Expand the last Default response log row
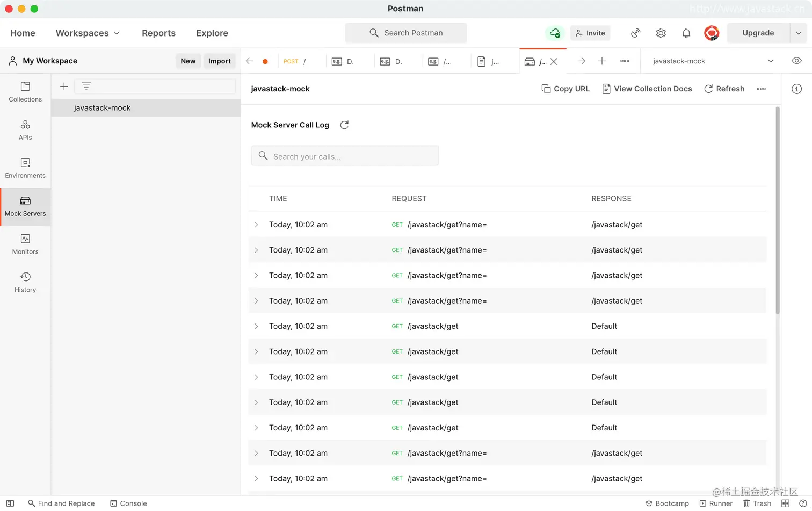812x511 pixels. (256, 428)
